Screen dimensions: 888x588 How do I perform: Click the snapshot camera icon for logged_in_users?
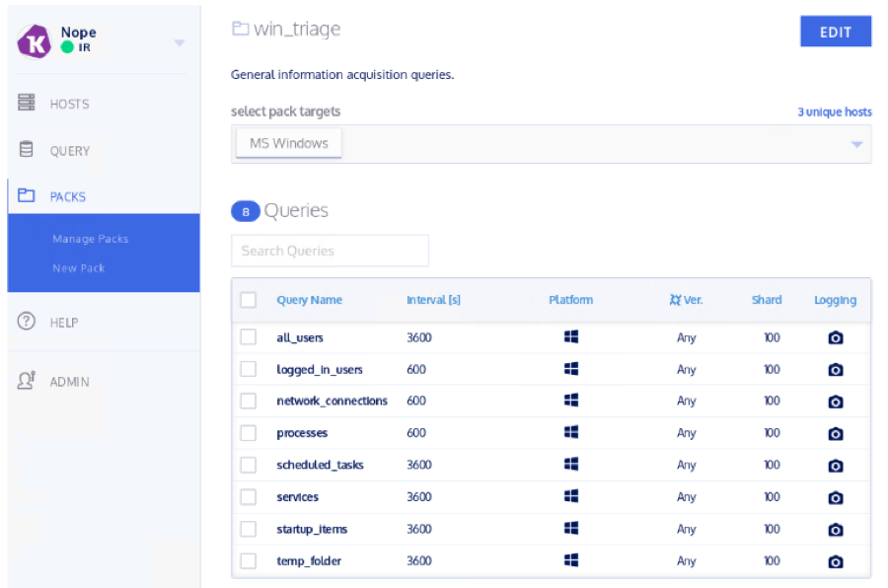point(836,369)
